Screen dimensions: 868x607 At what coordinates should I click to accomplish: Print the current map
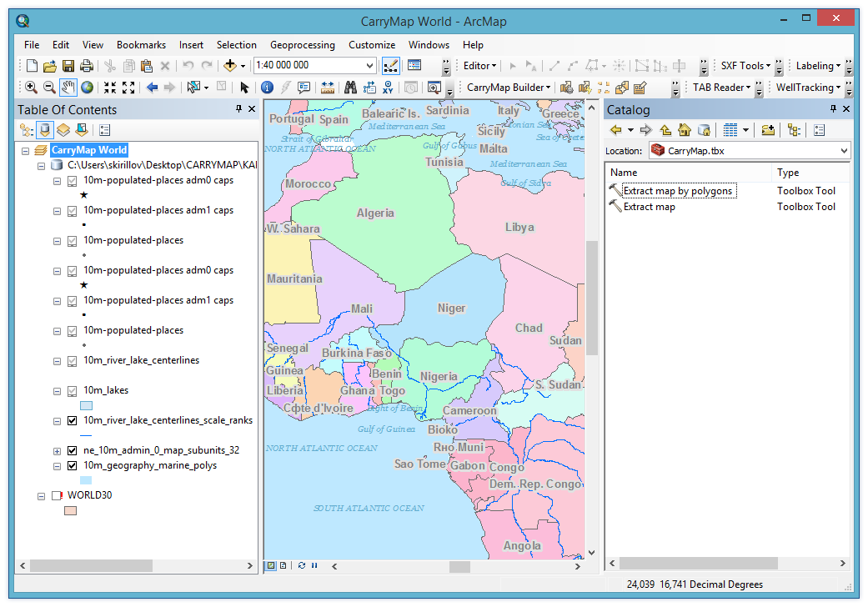pyautogui.click(x=87, y=66)
